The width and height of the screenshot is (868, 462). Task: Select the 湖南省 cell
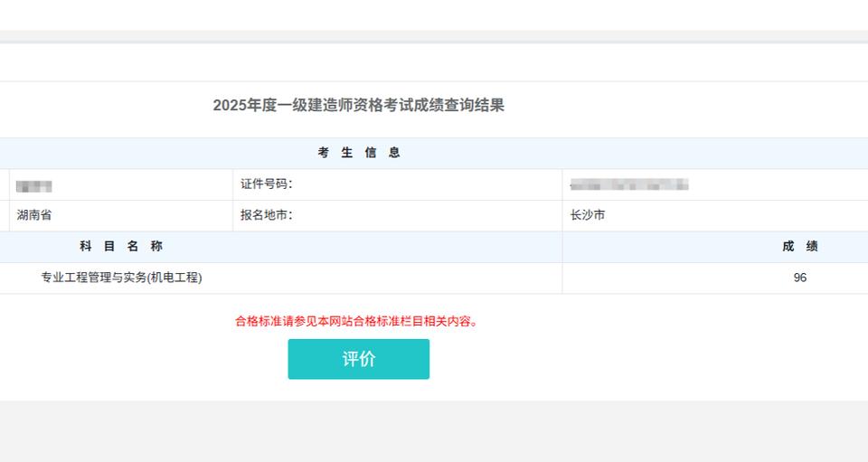click(34, 215)
